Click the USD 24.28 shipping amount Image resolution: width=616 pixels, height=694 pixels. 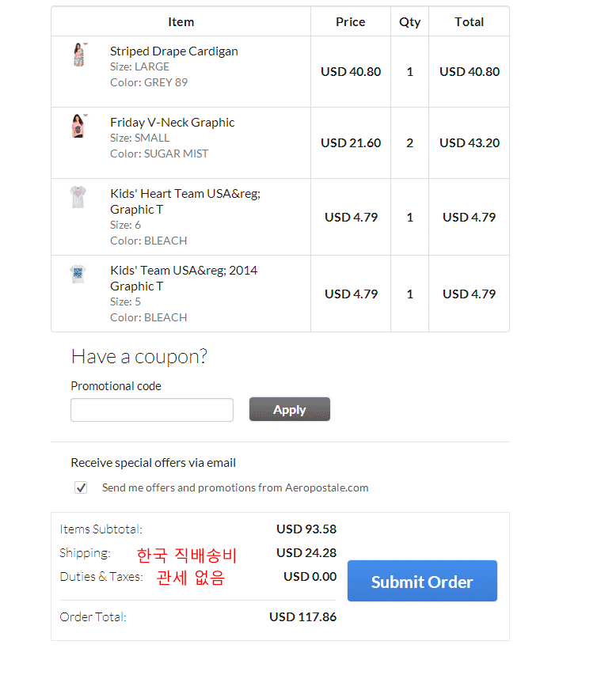coord(306,553)
